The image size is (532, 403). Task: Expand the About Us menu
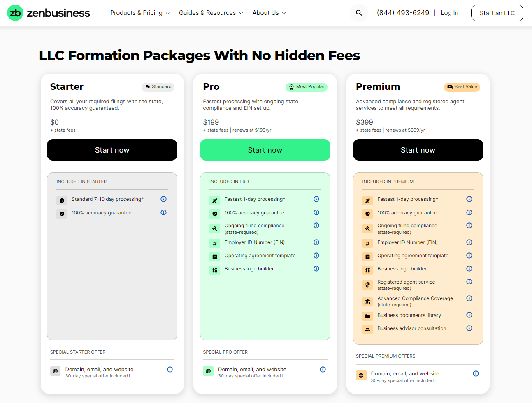269,13
